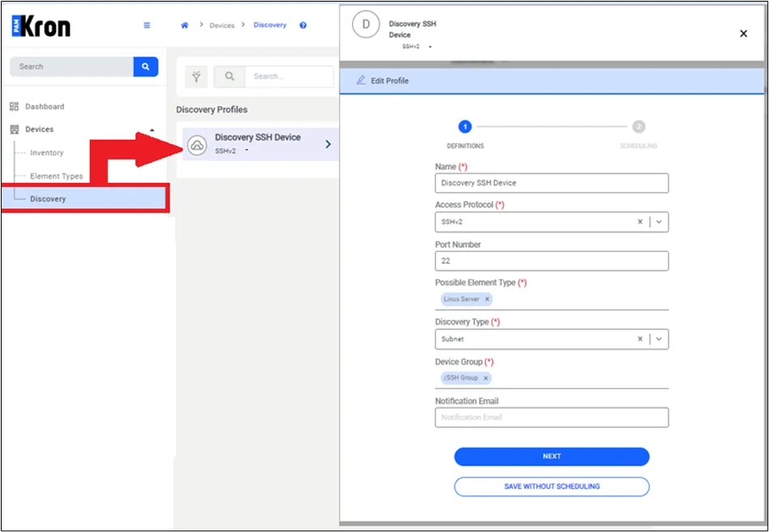Click the Notification Email field
Image resolution: width=769 pixels, height=532 pixels.
tap(552, 417)
